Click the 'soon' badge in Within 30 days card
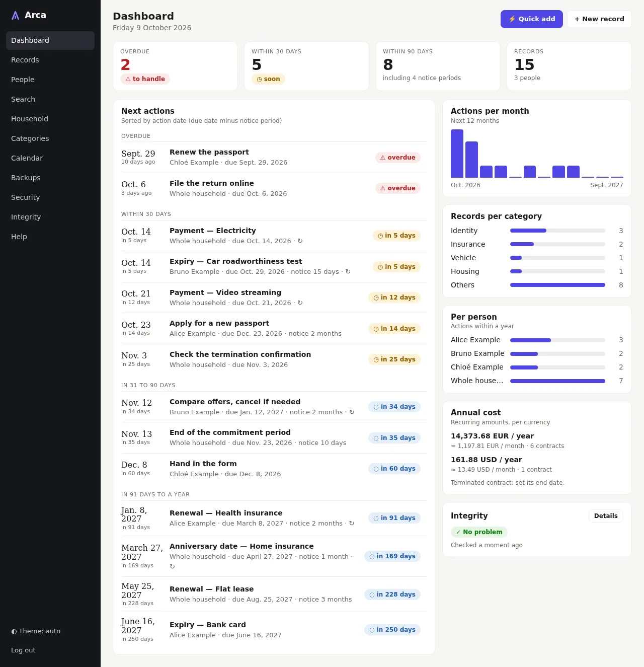The height and width of the screenshot is (667, 644). 268,79
